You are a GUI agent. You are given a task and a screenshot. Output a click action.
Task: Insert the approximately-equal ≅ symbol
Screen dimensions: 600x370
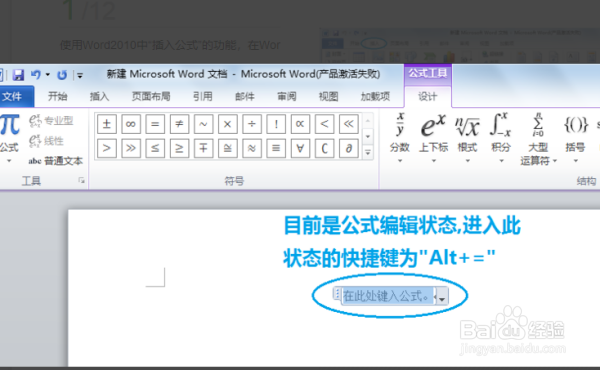pos(227,148)
